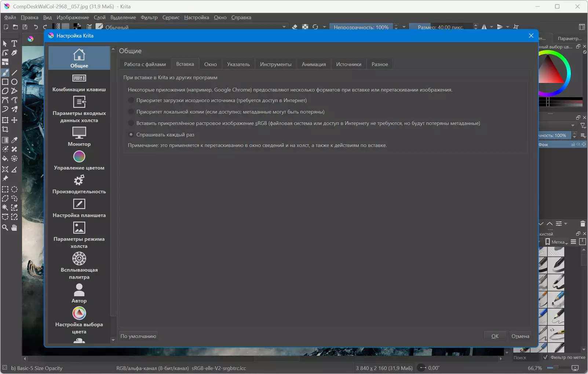Confirm settings with the ОК button
Viewport: 588px width, 374px height.
coord(495,336)
